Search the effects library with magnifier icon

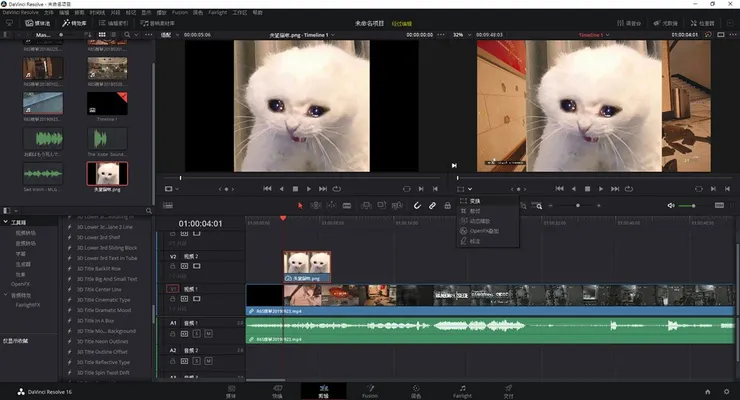tap(149, 211)
